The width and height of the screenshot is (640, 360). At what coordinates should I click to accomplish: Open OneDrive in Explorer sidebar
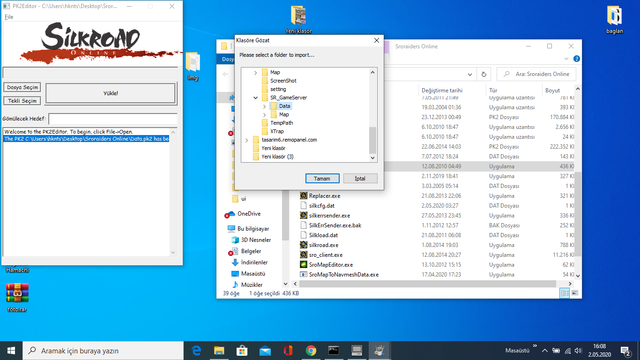[249, 214]
